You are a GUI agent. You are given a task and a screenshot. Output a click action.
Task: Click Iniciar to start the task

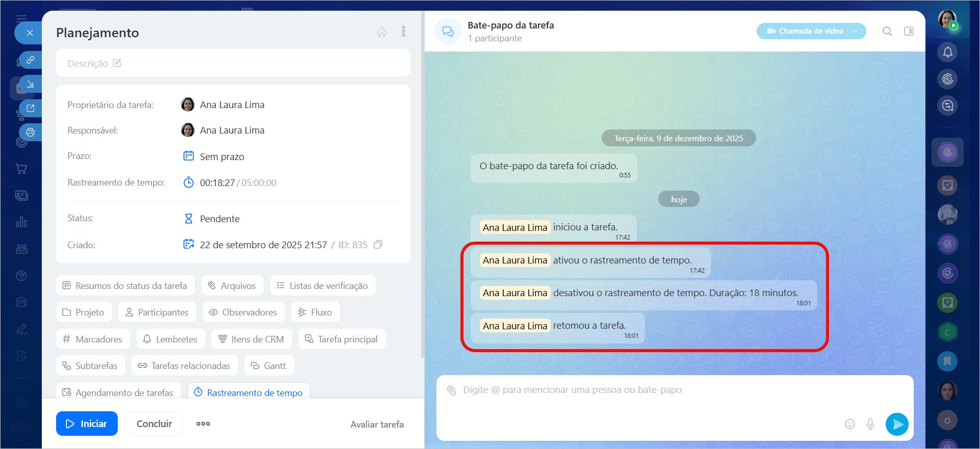pos(87,424)
